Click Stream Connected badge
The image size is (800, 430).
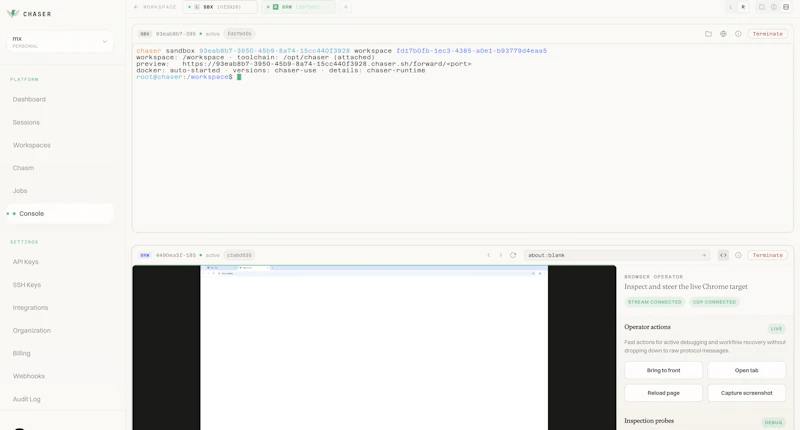[x=655, y=302]
